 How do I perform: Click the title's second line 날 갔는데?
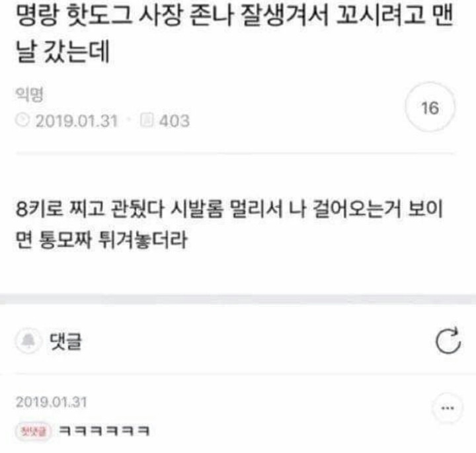pyautogui.click(x=63, y=51)
